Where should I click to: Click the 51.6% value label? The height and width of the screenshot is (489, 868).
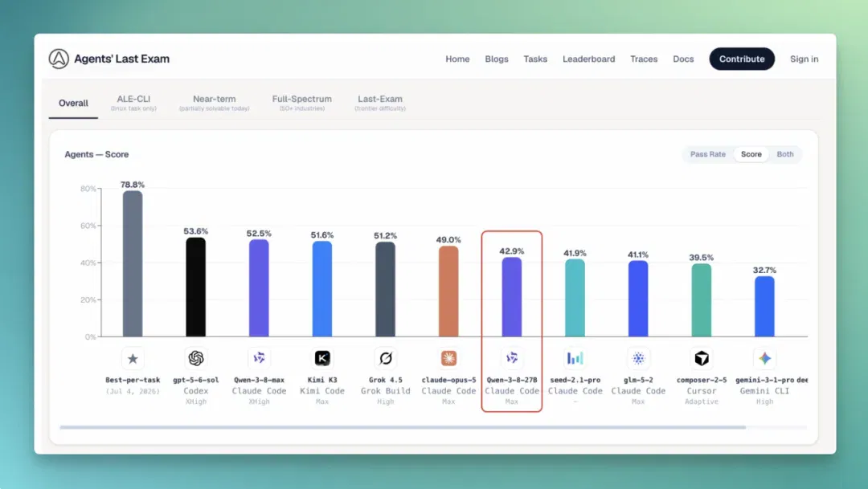[322, 235]
